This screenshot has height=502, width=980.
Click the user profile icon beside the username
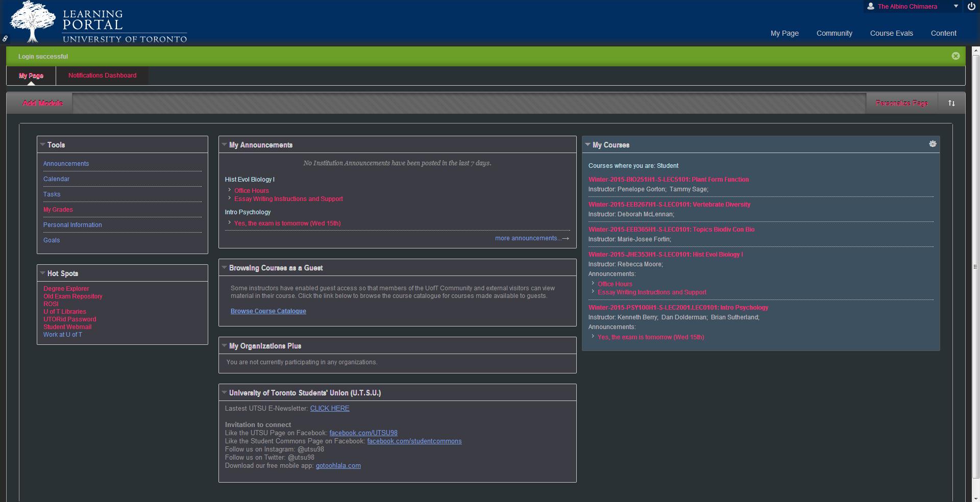[870, 7]
